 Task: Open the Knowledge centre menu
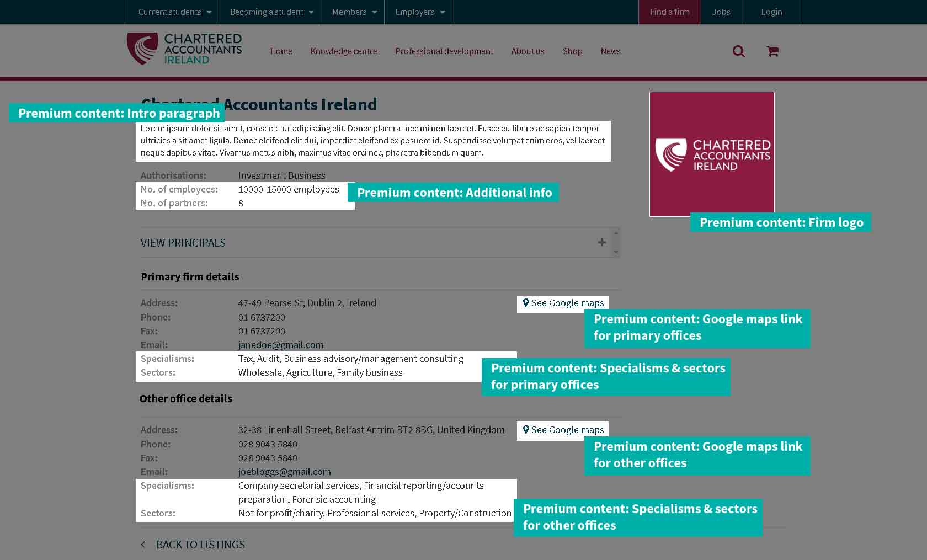(x=344, y=51)
